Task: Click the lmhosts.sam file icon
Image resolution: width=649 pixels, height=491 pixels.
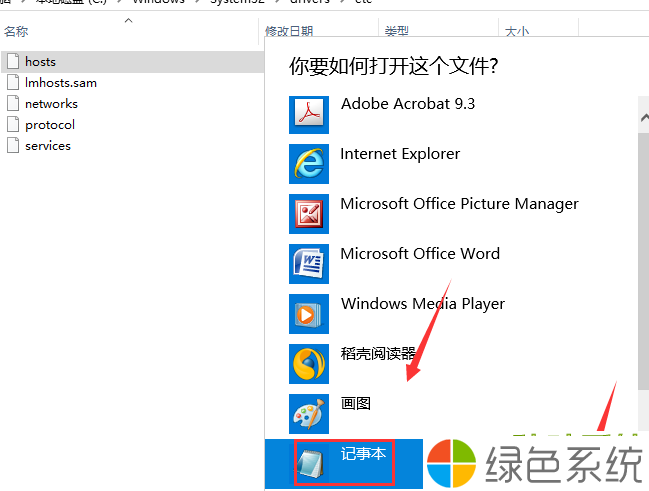Action: [13, 82]
